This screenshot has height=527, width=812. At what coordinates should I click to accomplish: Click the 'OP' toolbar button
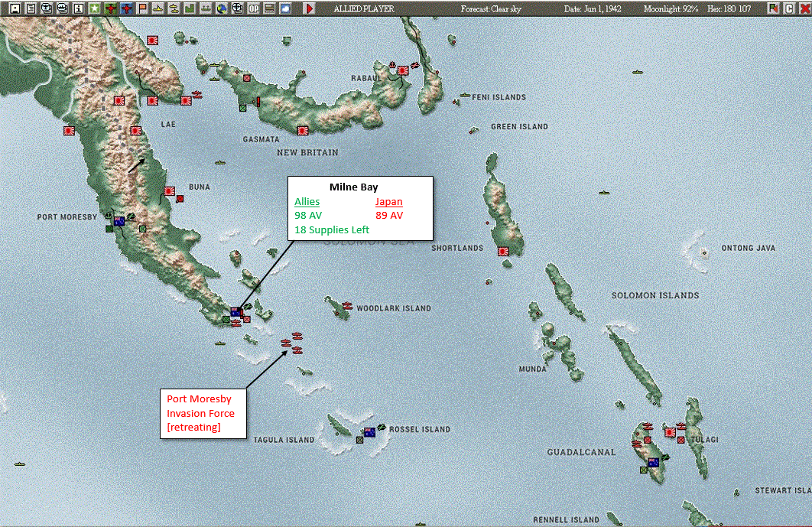click(254, 8)
